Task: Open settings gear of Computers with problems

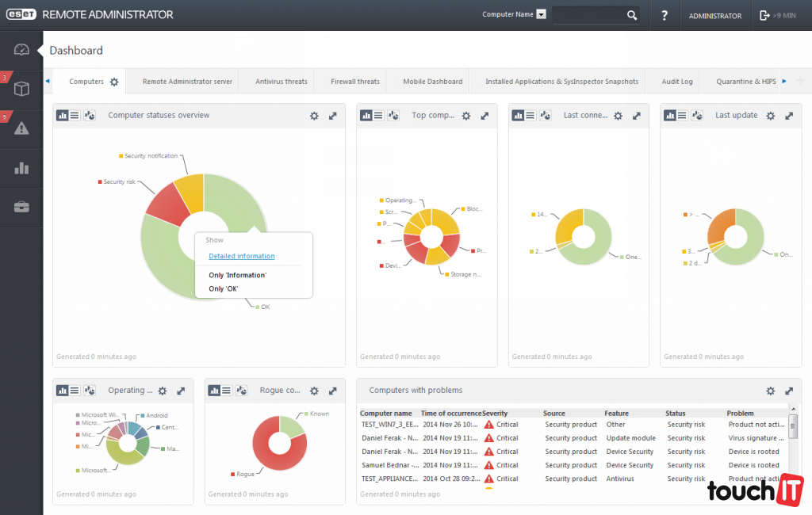Action: tap(771, 391)
